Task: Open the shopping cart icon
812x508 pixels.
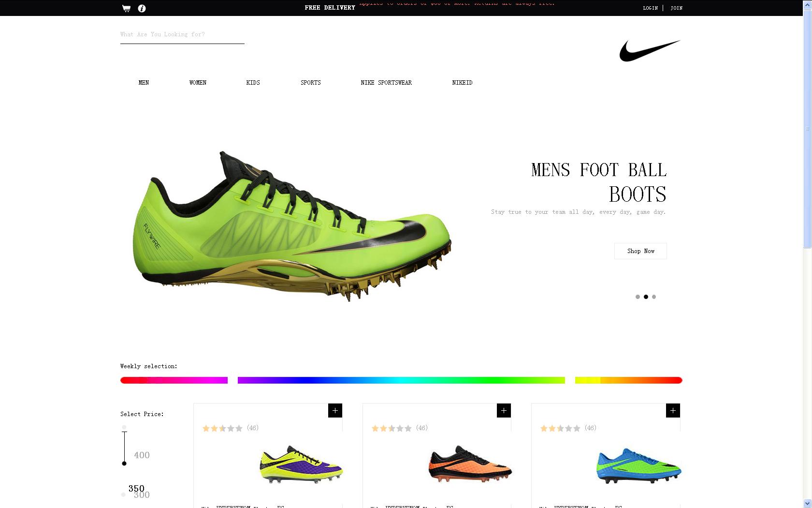Action: coord(126,8)
